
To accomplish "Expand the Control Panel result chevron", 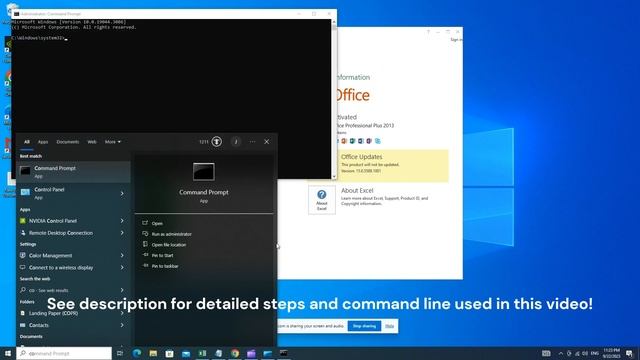I will pos(122,193).
